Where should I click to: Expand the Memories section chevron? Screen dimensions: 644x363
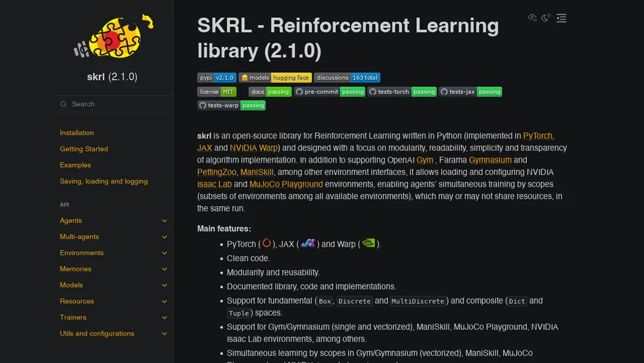(164, 269)
